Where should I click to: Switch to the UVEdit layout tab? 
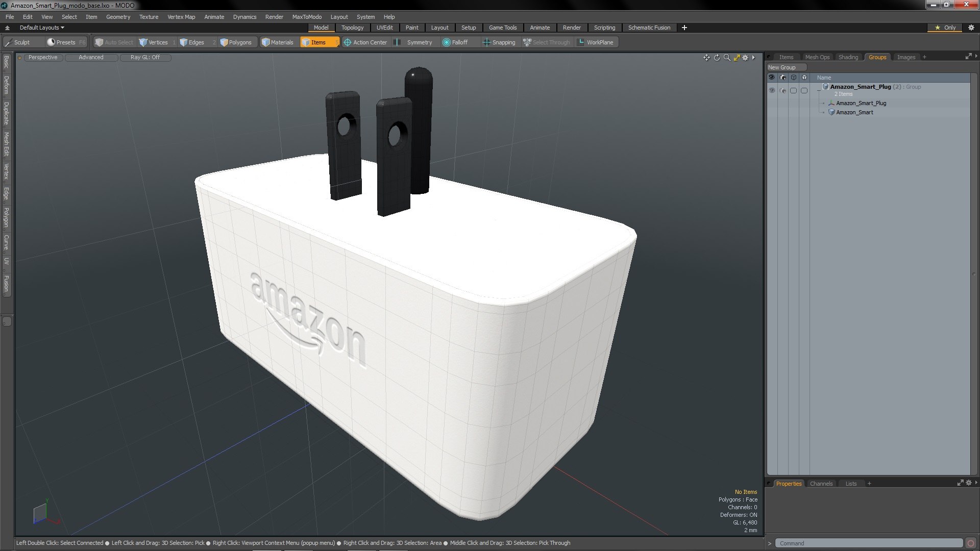(x=384, y=28)
